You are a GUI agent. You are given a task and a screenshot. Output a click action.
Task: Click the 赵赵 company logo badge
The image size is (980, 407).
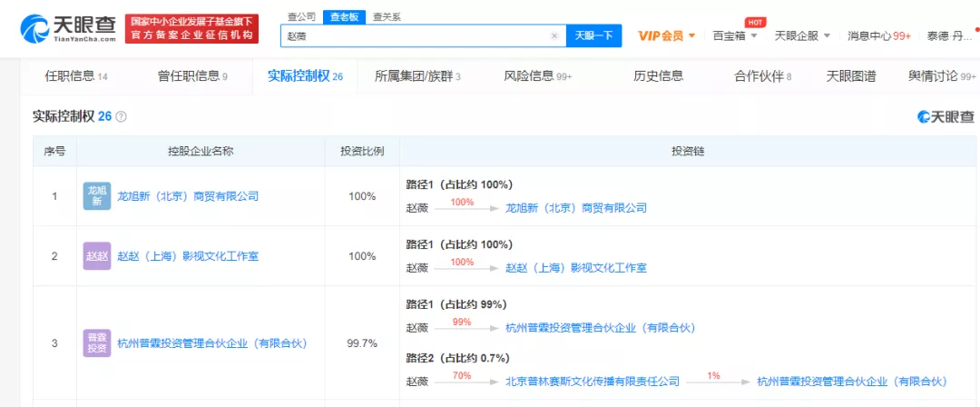[97, 256]
